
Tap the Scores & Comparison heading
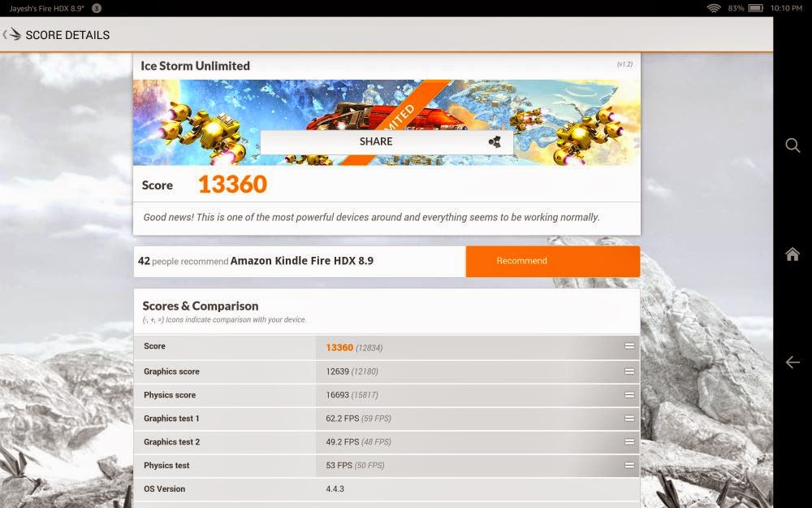(x=201, y=306)
